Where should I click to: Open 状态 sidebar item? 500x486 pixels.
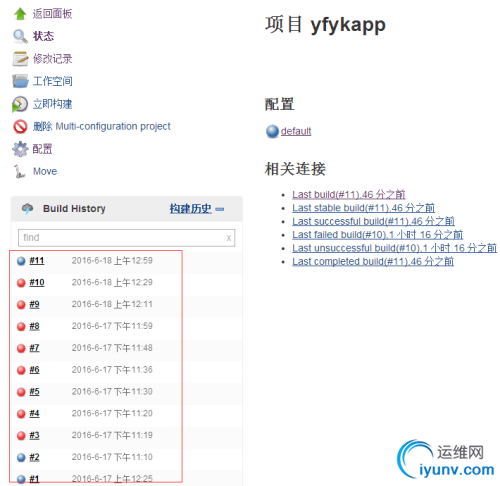click(43, 36)
